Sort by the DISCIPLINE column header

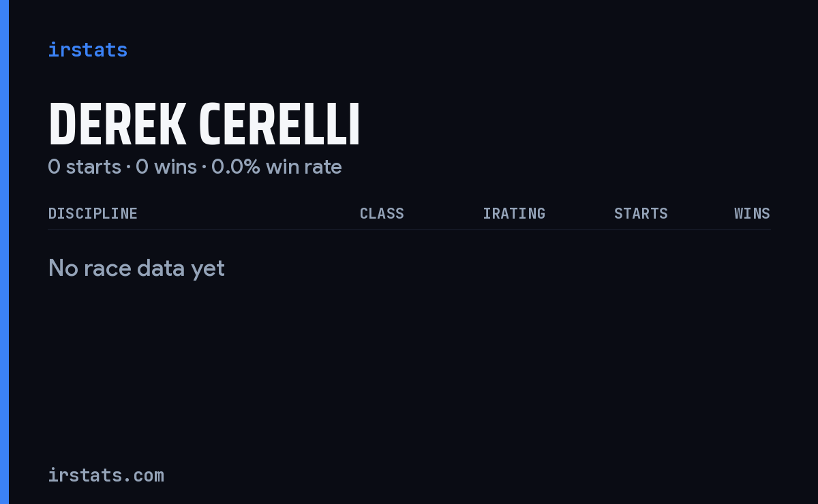(93, 214)
